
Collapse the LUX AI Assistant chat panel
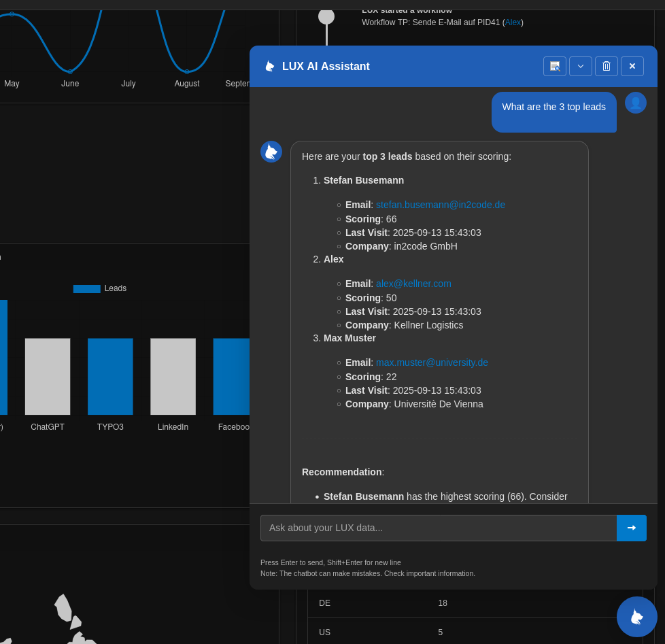[581, 67]
